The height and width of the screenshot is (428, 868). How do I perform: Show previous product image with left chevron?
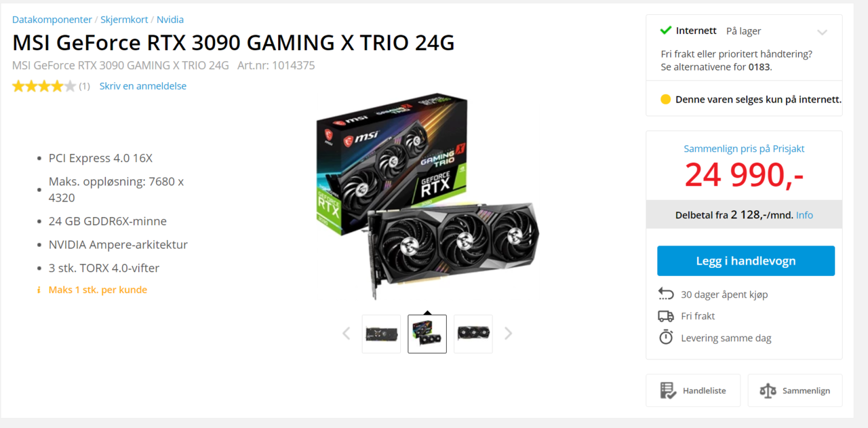[x=347, y=333]
